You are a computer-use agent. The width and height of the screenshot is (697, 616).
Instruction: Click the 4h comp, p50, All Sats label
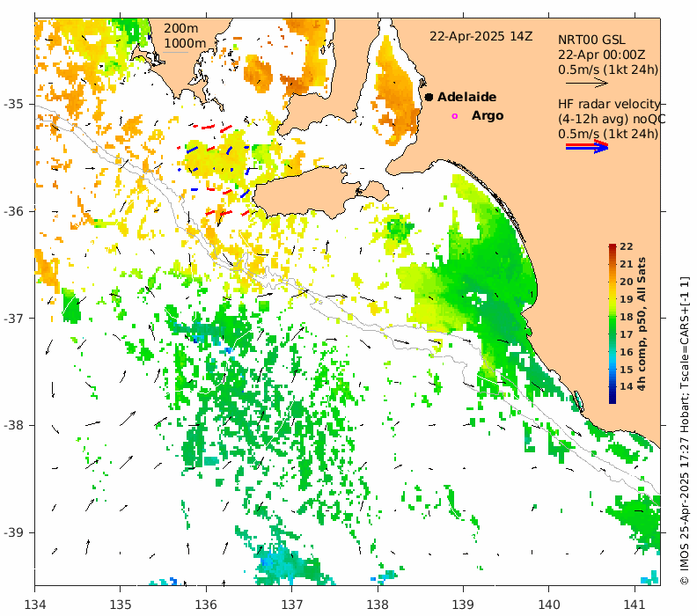641,324
